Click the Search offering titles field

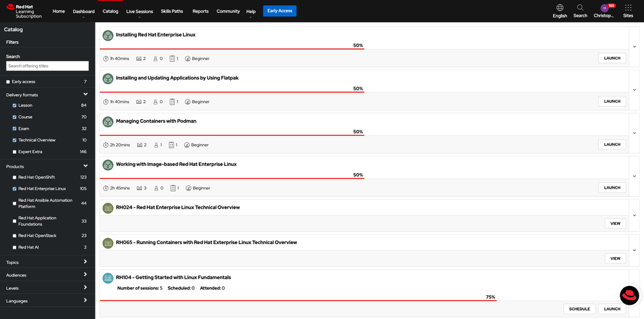pyautogui.click(x=47, y=66)
